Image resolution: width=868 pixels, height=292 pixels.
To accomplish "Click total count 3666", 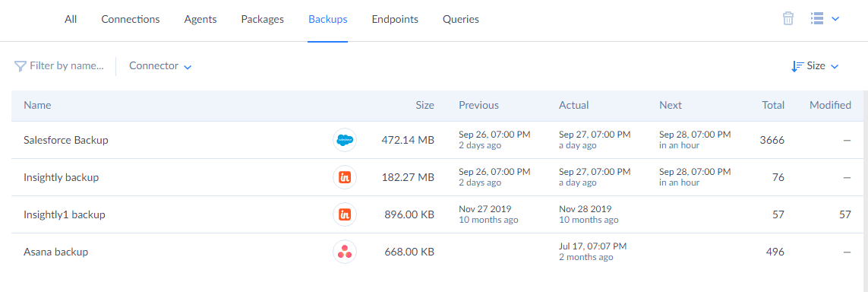I will click(772, 140).
